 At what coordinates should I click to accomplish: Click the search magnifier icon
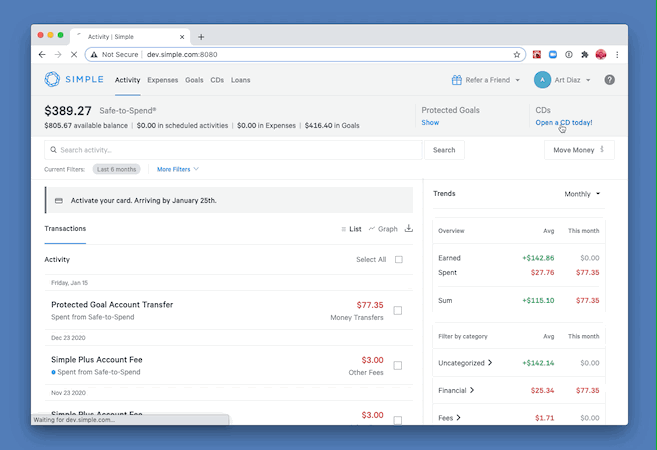click(x=54, y=150)
